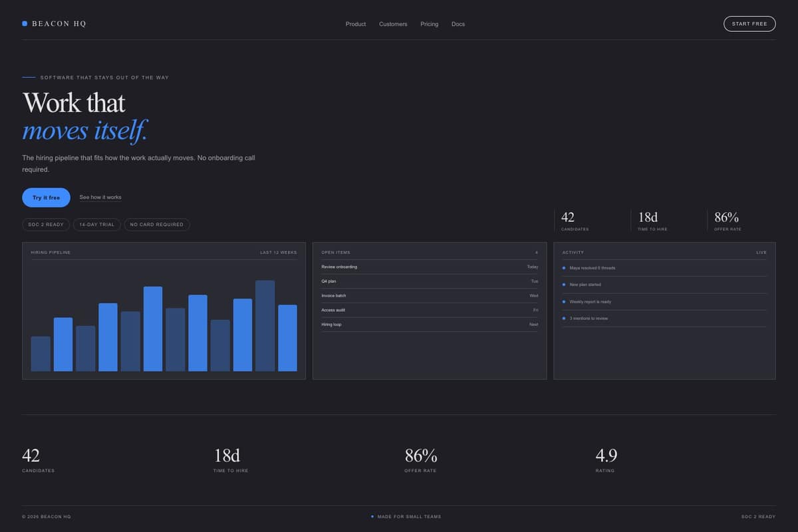
Task: Select the Review onboarding item
Action: [x=430, y=267]
